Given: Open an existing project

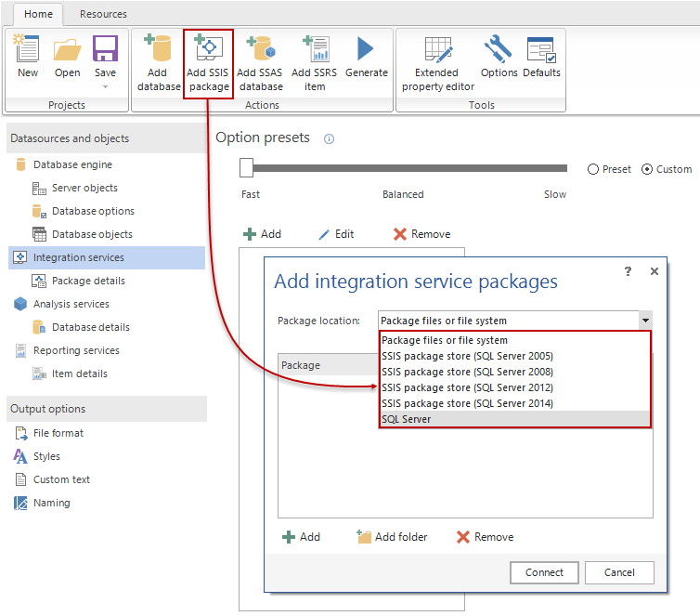Looking at the screenshot, I should tap(68, 56).
